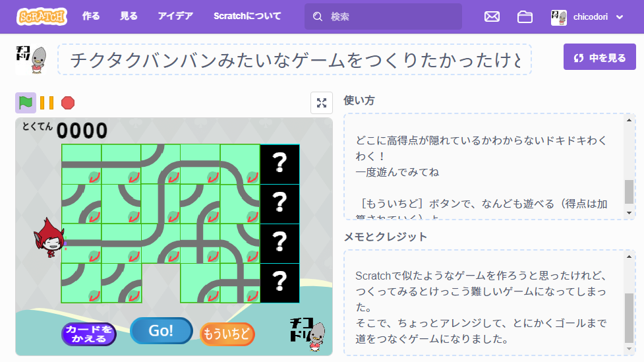This screenshot has width=644, height=362.
Task: Click the project title field
Action: [x=295, y=59]
